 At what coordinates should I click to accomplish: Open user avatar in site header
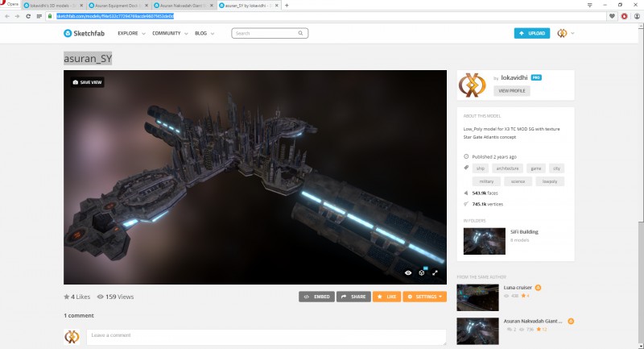tap(562, 33)
